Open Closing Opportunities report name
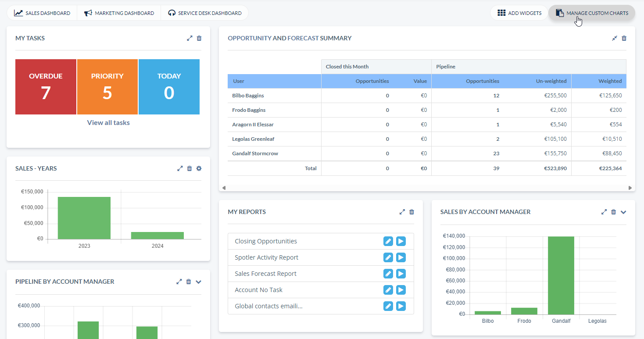The width and height of the screenshot is (644, 339). pos(266,241)
